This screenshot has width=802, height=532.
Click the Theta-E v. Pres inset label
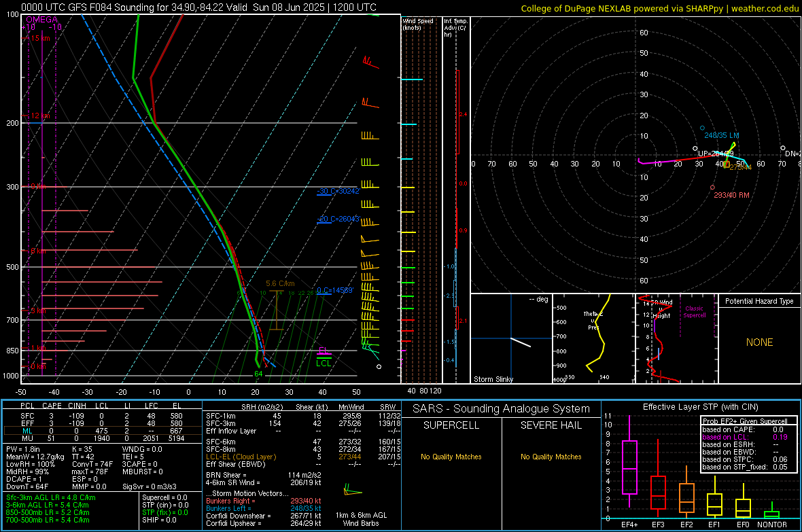pyautogui.click(x=593, y=320)
